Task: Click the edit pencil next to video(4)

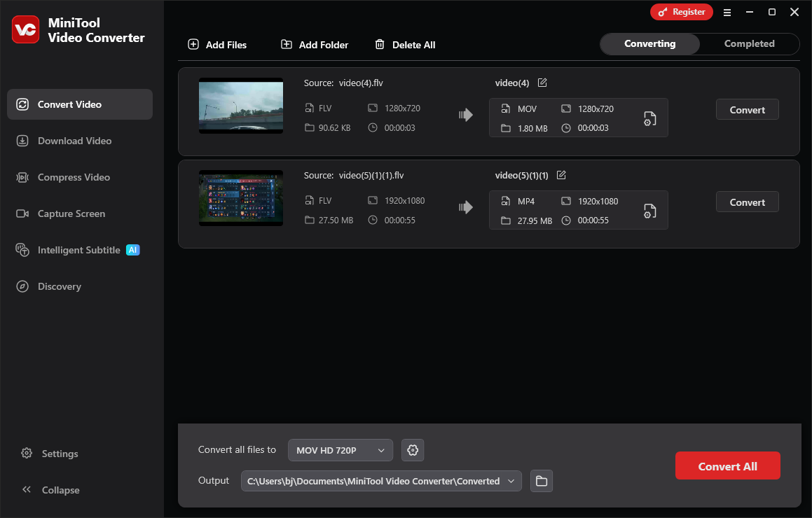Action: point(542,82)
